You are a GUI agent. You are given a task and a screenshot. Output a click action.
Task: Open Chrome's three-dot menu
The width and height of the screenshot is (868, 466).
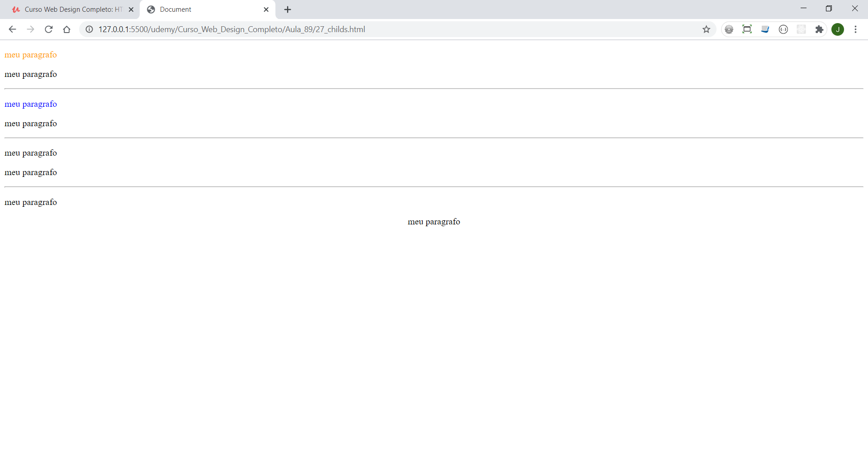pos(855,29)
